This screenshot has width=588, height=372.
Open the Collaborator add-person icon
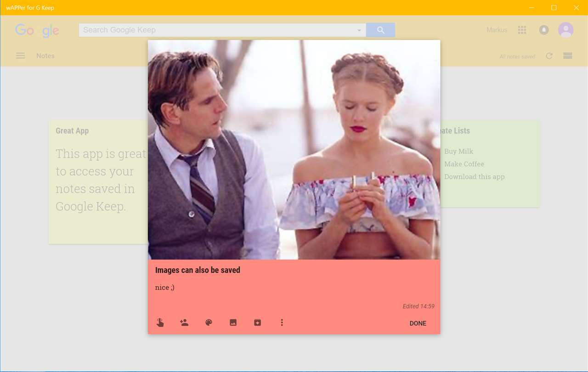click(x=184, y=323)
